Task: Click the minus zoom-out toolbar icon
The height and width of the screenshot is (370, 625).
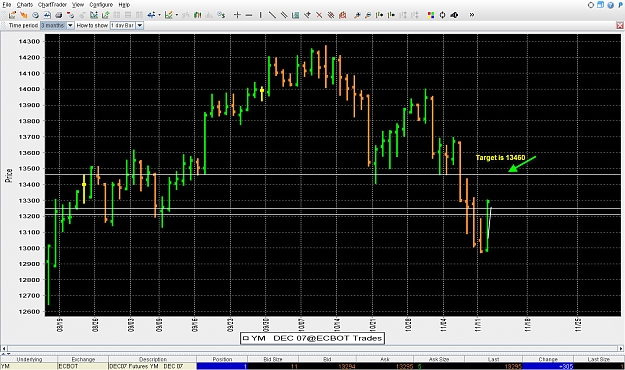Action: [249, 15]
